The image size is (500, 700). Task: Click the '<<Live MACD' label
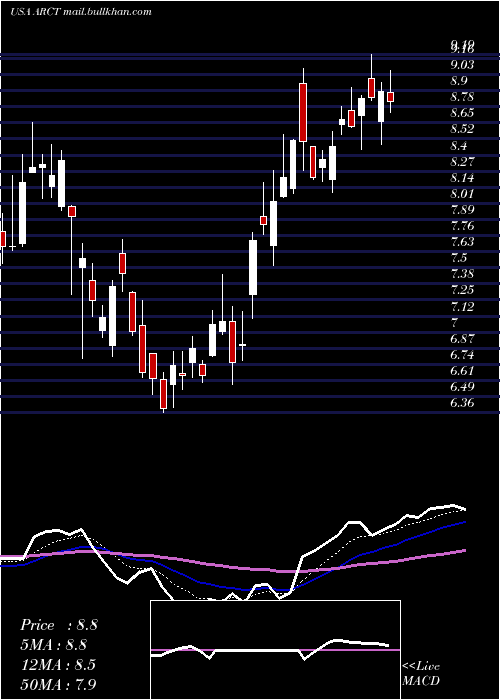pyautogui.click(x=421, y=674)
